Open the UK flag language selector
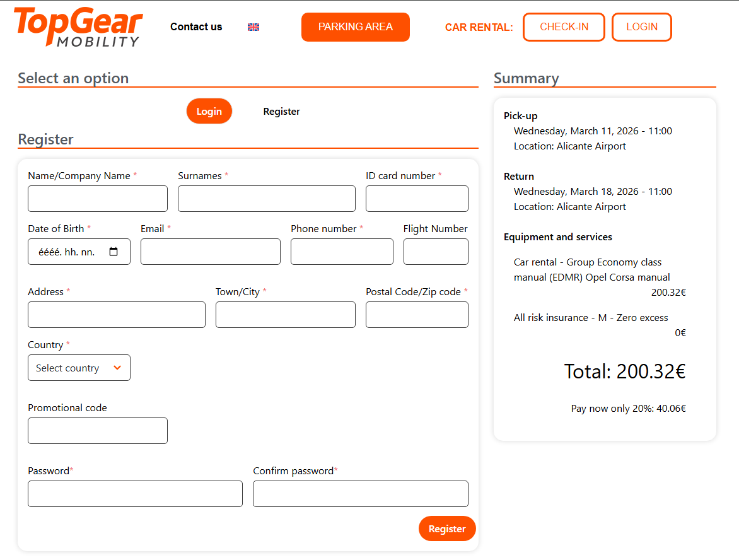 coord(253,27)
